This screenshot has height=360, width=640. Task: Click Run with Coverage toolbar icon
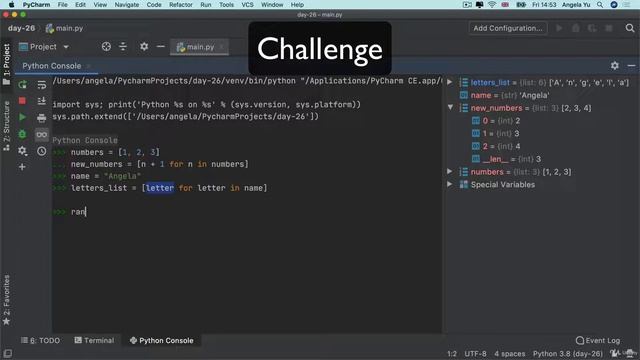(x=592, y=28)
